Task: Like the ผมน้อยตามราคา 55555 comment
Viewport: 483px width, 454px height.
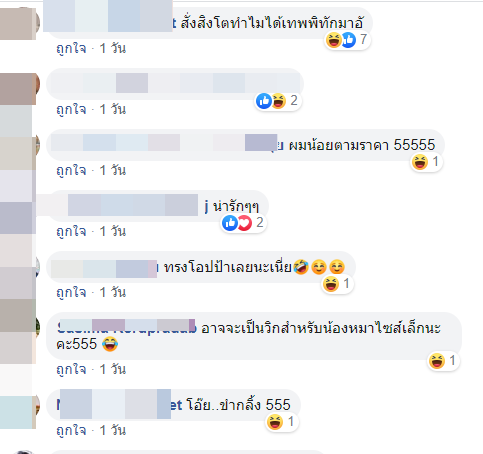Action: coord(71,171)
